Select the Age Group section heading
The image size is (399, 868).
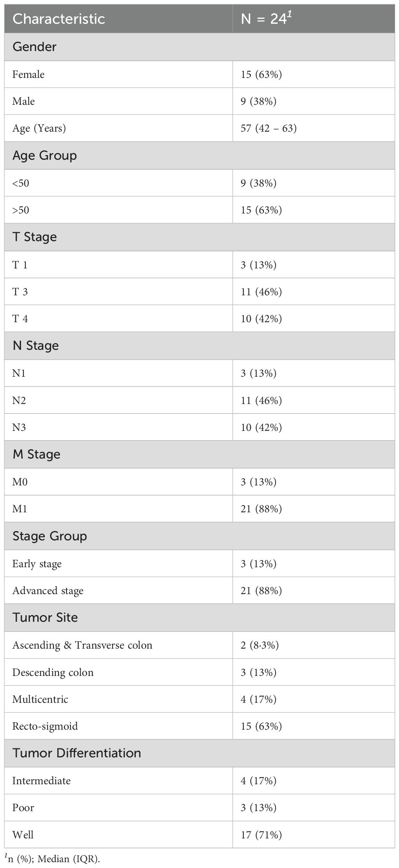(45, 155)
